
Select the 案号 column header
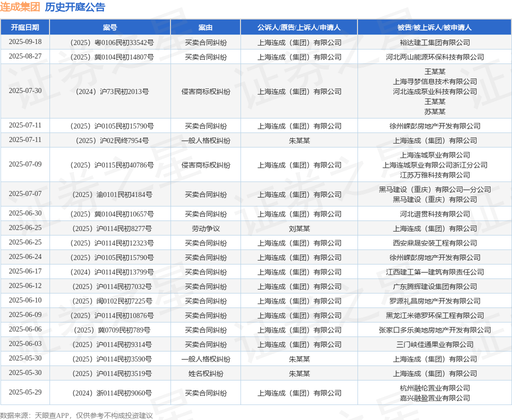click(x=110, y=27)
